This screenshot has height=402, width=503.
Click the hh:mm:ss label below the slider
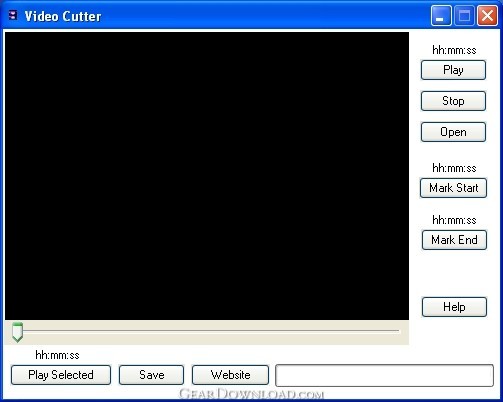click(x=57, y=355)
